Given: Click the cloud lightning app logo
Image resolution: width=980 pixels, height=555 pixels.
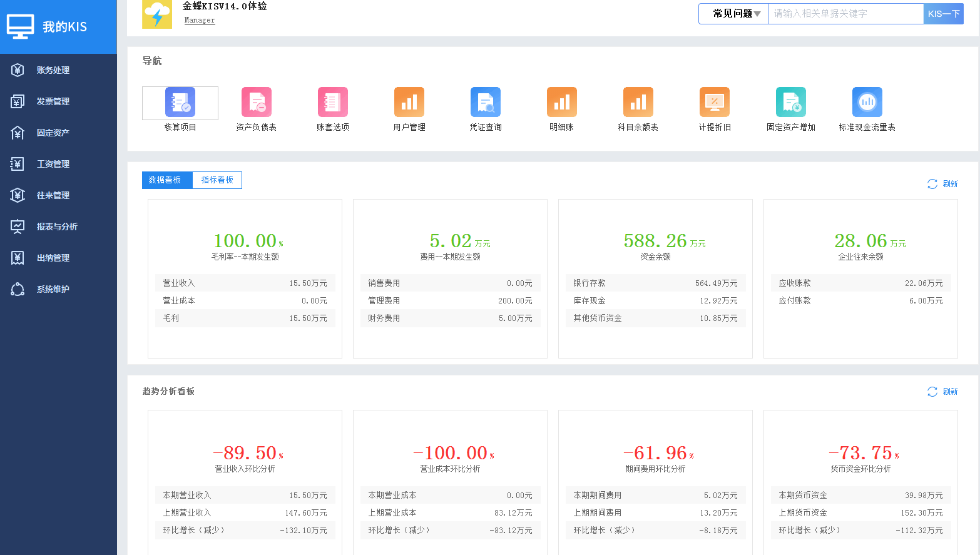Looking at the screenshot, I should (x=157, y=14).
